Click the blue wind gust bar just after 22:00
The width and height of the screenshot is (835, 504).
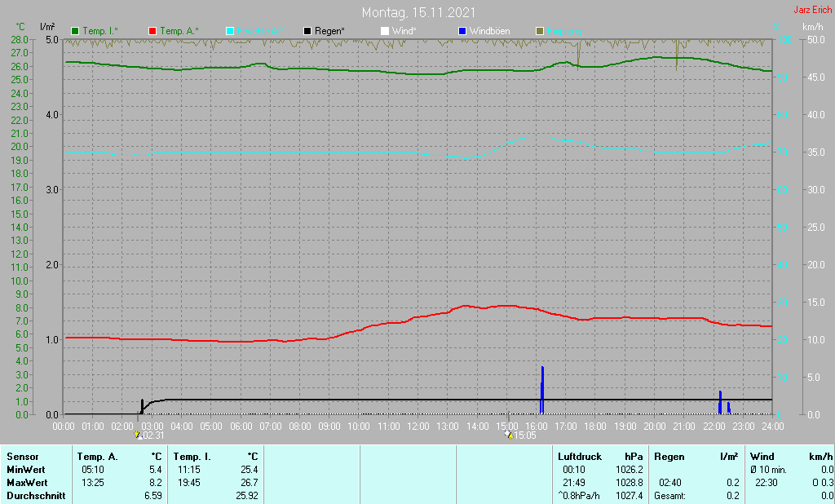(720, 402)
